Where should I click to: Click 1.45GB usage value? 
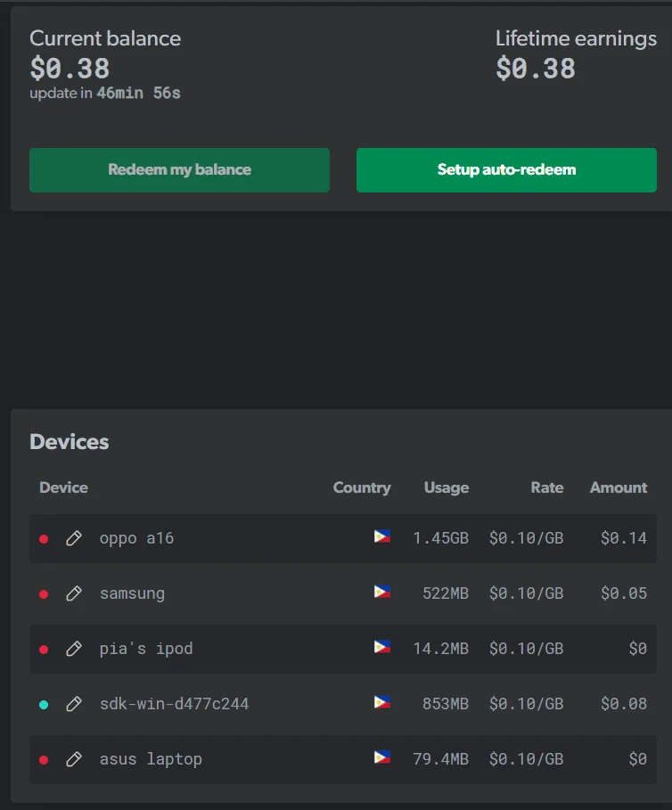(440, 538)
